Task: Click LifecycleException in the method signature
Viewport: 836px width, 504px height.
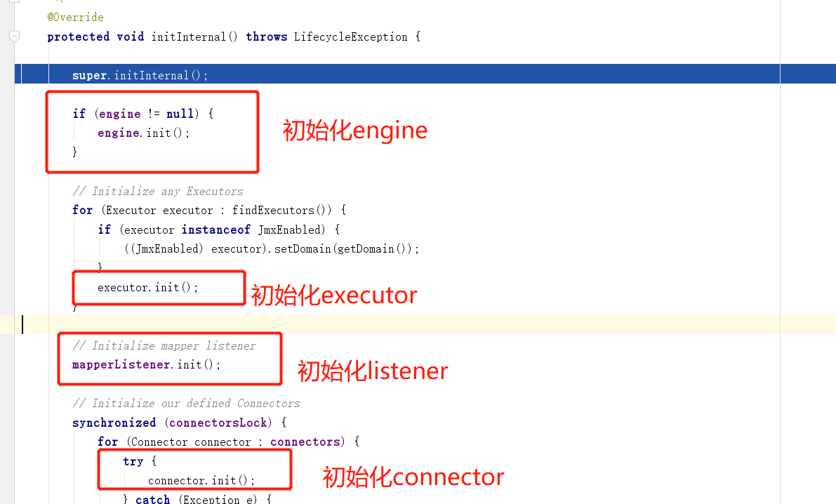Action: click(350, 37)
